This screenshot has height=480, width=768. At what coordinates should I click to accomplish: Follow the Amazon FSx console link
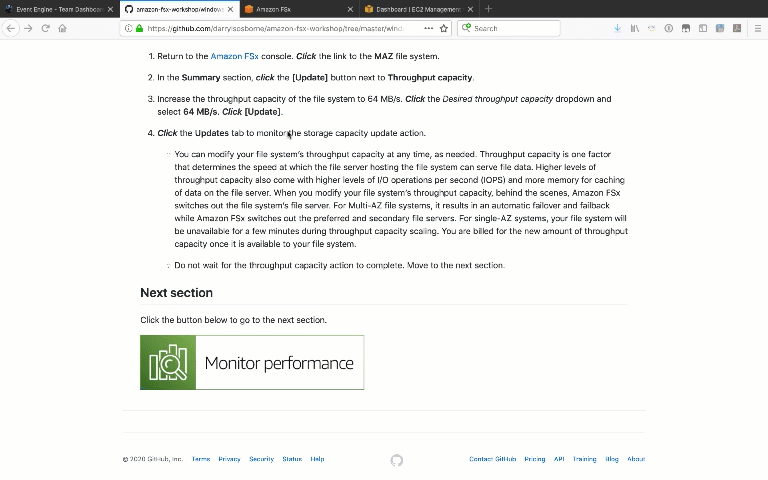[x=234, y=56]
